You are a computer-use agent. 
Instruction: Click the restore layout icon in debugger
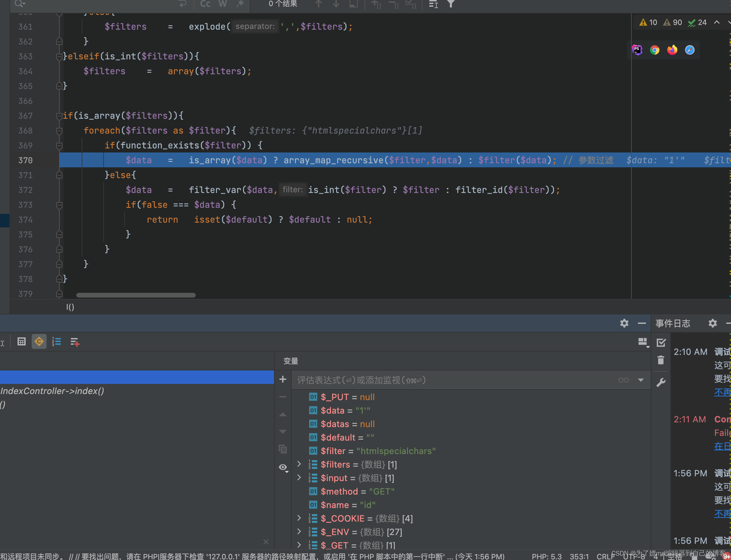click(643, 342)
